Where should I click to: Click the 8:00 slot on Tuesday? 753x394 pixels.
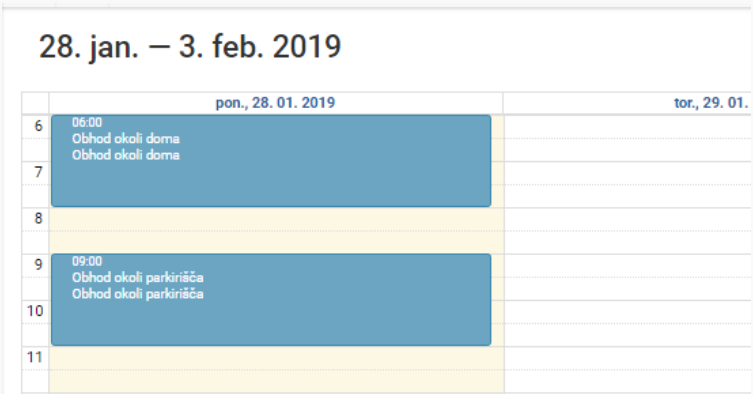(628, 220)
